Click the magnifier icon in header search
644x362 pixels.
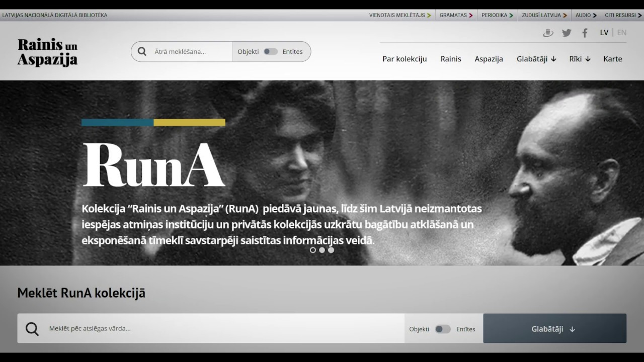pyautogui.click(x=142, y=51)
